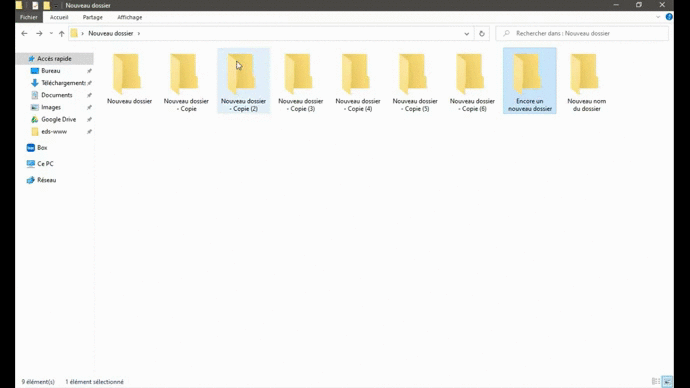Open the Affichage ribbon tab
This screenshot has height=388, width=690.
[x=129, y=17]
